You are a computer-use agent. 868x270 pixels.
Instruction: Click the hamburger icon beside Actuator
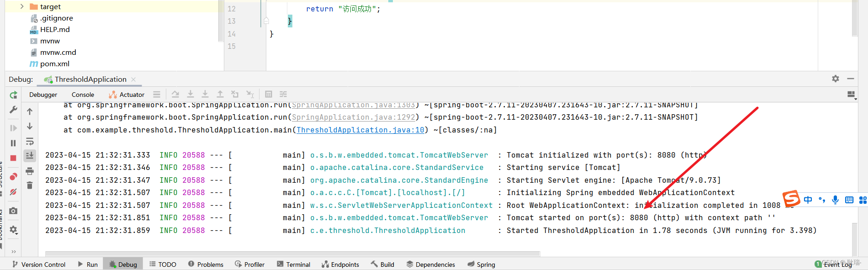(x=157, y=95)
